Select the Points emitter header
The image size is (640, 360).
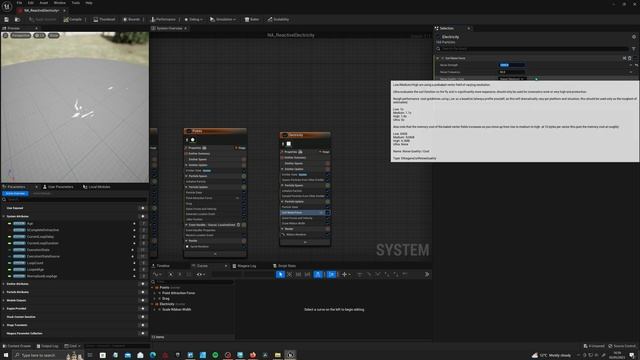point(215,131)
